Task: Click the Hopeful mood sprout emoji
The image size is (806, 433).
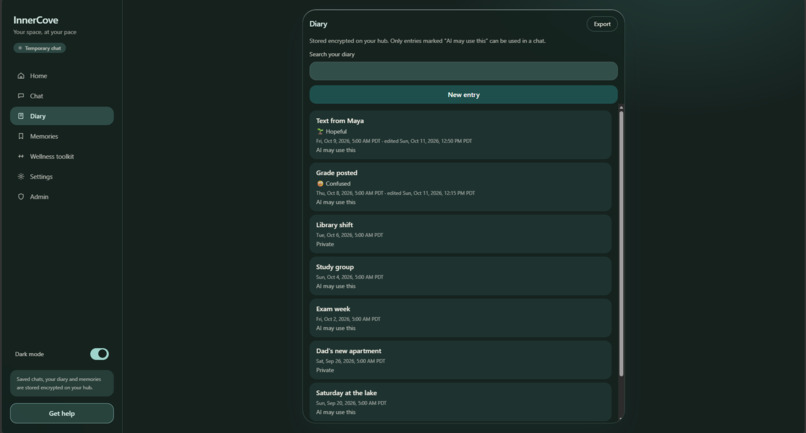Action: pos(320,131)
